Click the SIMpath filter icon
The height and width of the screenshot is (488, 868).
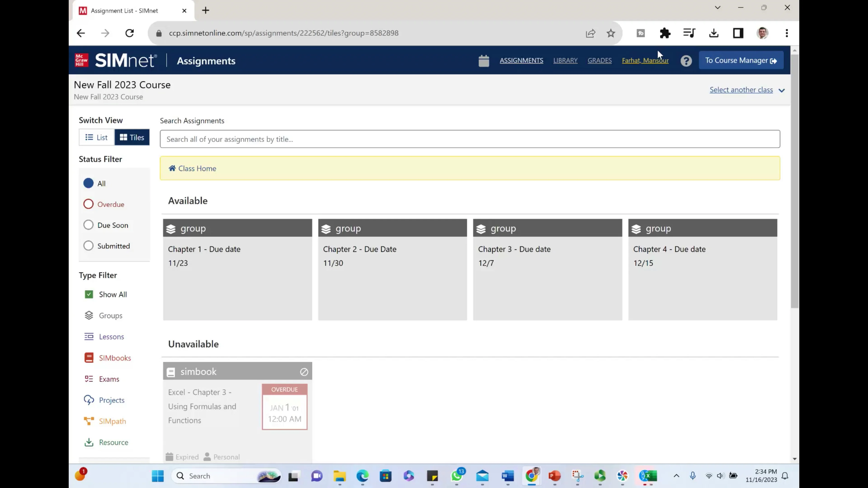pos(89,421)
